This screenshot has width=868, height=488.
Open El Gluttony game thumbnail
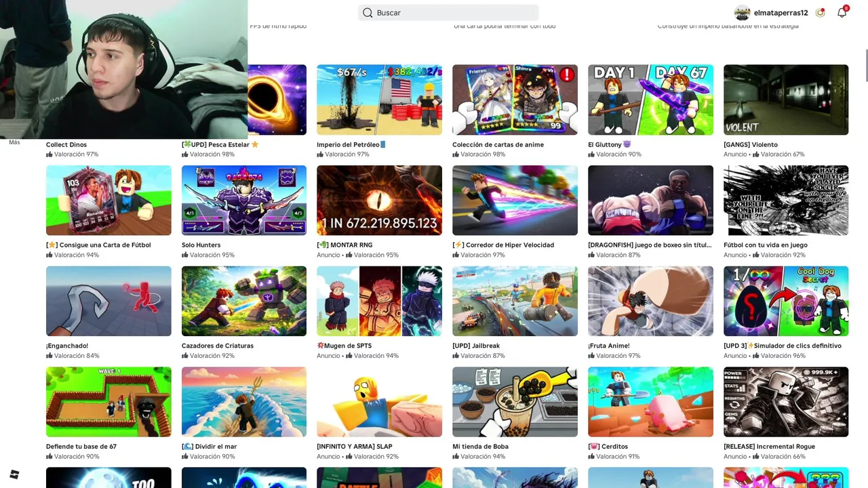(x=650, y=100)
